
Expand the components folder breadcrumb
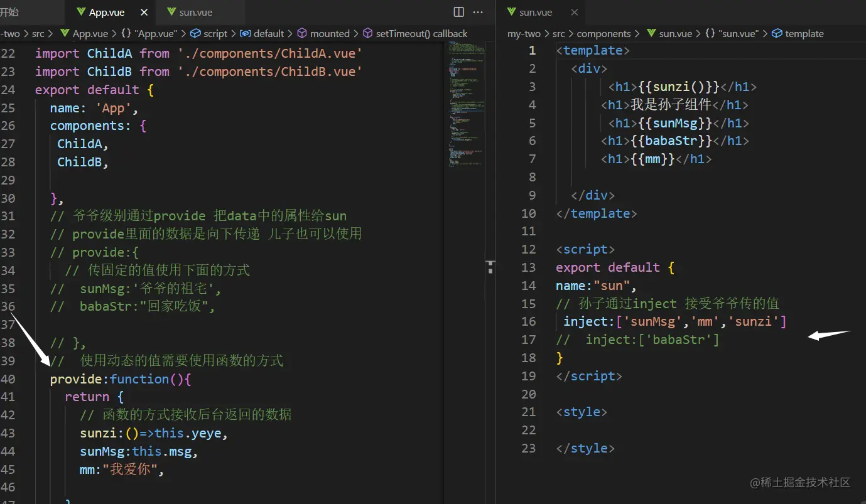603,33
